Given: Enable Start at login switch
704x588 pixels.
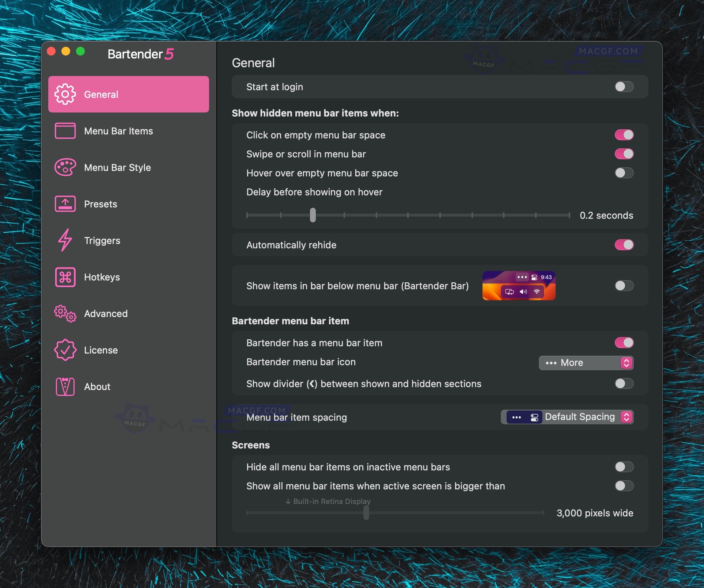Looking at the screenshot, I should click(x=624, y=87).
